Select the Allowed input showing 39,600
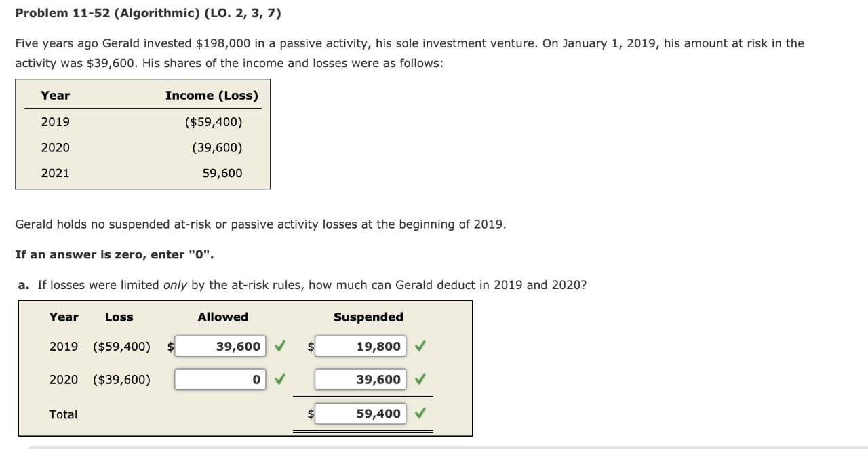The width and height of the screenshot is (868, 449). [x=220, y=346]
